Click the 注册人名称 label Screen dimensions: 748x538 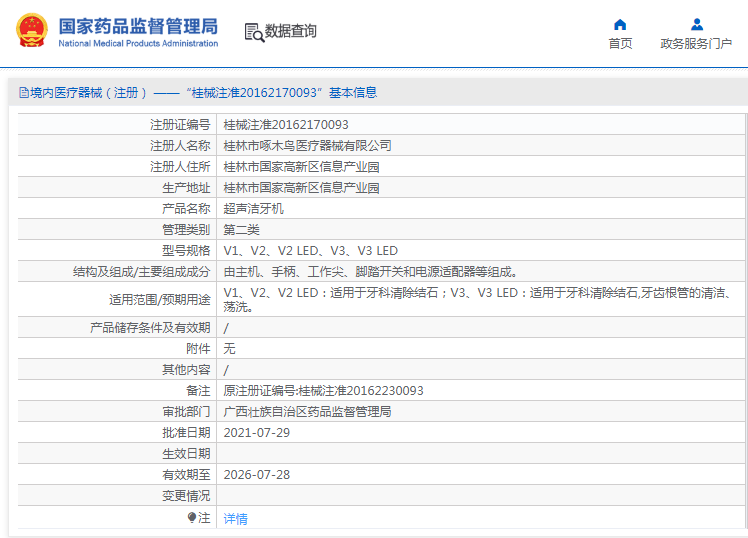pyautogui.click(x=180, y=146)
